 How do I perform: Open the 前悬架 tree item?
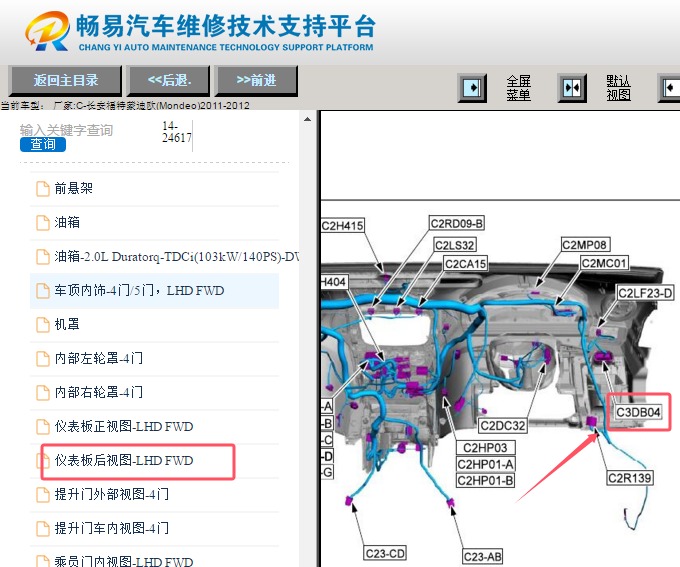pyautogui.click(x=73, y=188)
